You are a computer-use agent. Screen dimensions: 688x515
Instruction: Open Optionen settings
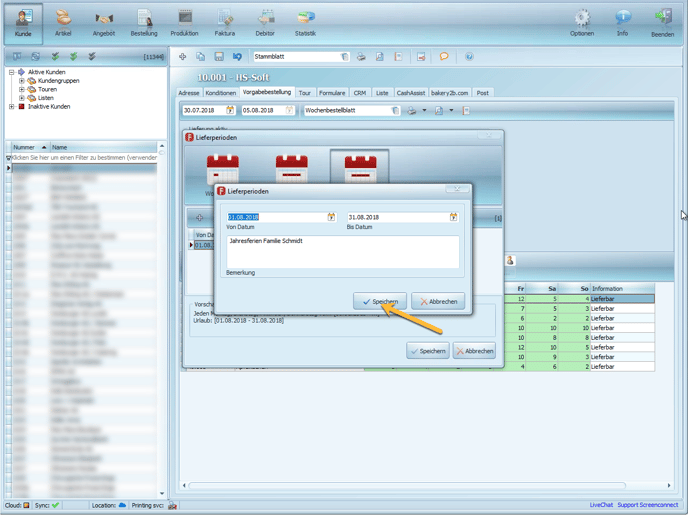(582, 22)
